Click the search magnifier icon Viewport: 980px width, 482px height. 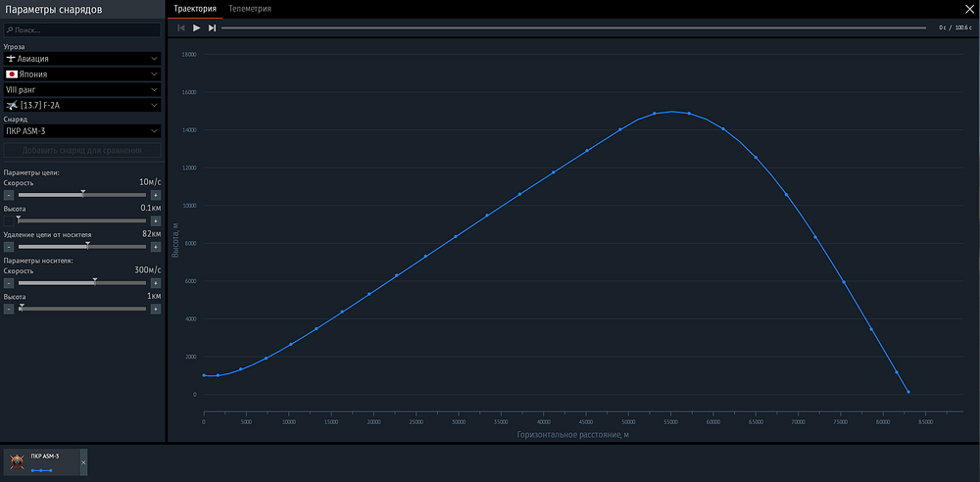coord(10,30)
